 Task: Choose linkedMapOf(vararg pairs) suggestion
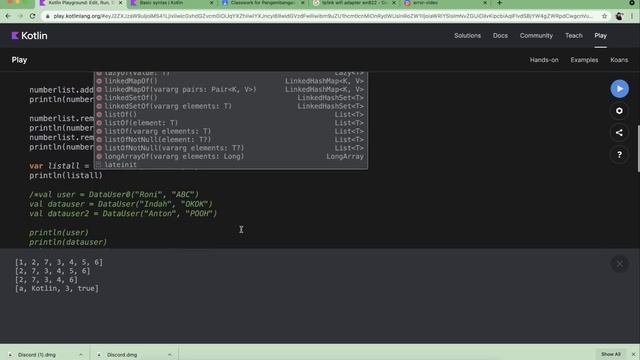[231, 89]
